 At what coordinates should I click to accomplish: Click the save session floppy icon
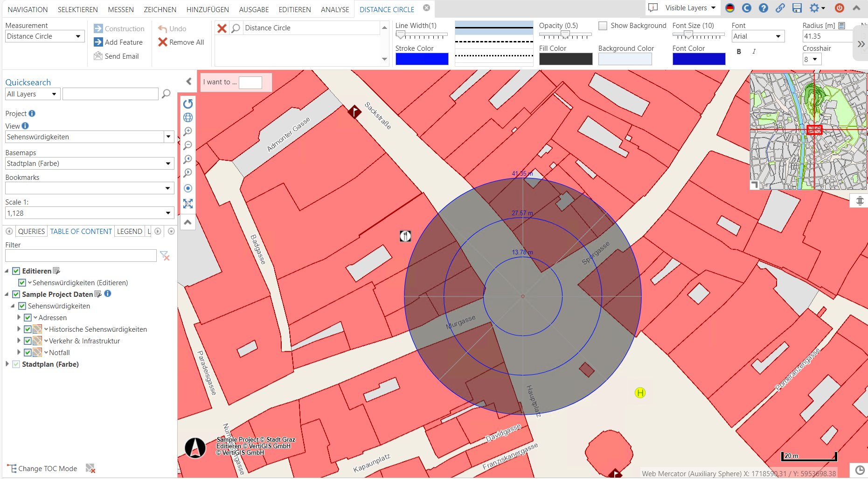797,8
